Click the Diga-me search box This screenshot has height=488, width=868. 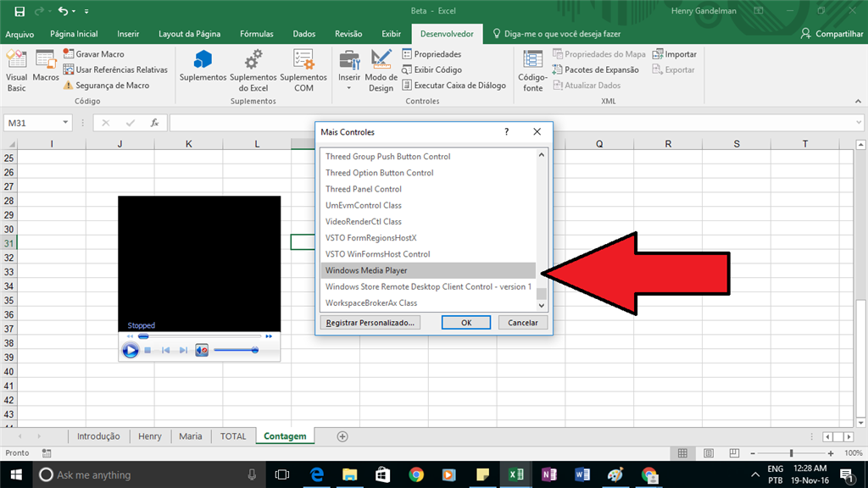pyautogui.click(x=557, y=34)
